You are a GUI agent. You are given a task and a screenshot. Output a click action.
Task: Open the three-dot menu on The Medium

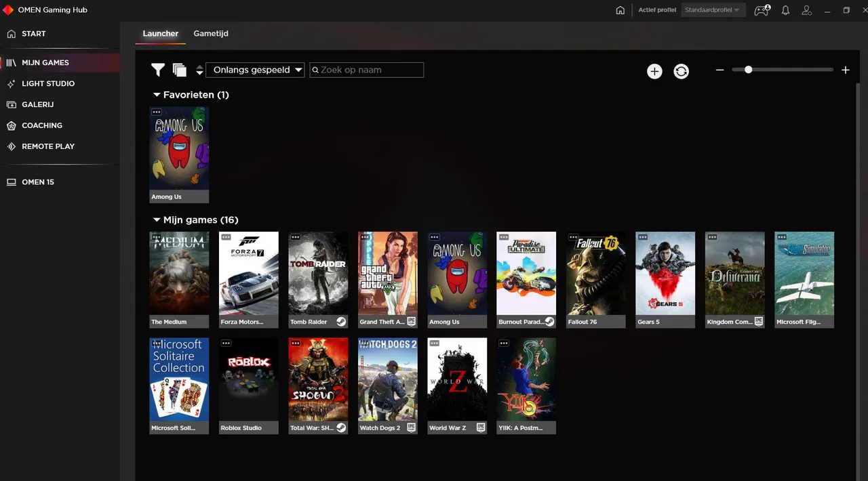pyautogui.click(x=157, y=237)
